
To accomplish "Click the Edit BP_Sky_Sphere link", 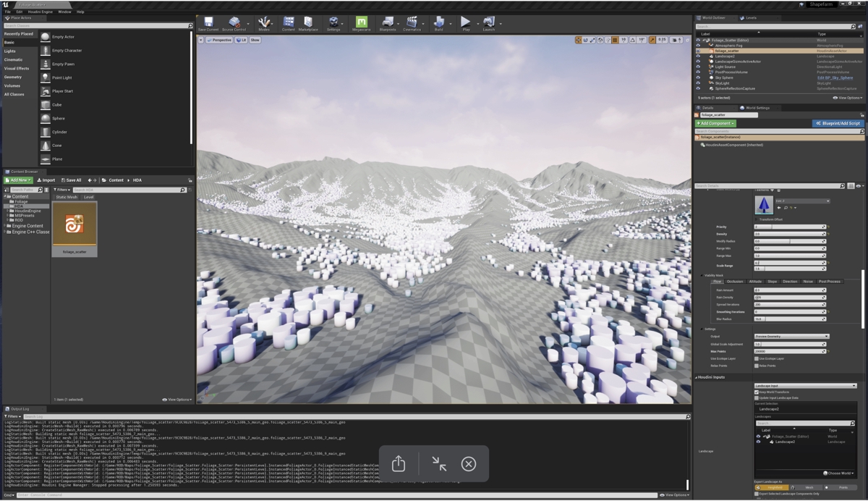I will (x=835, y=77).
